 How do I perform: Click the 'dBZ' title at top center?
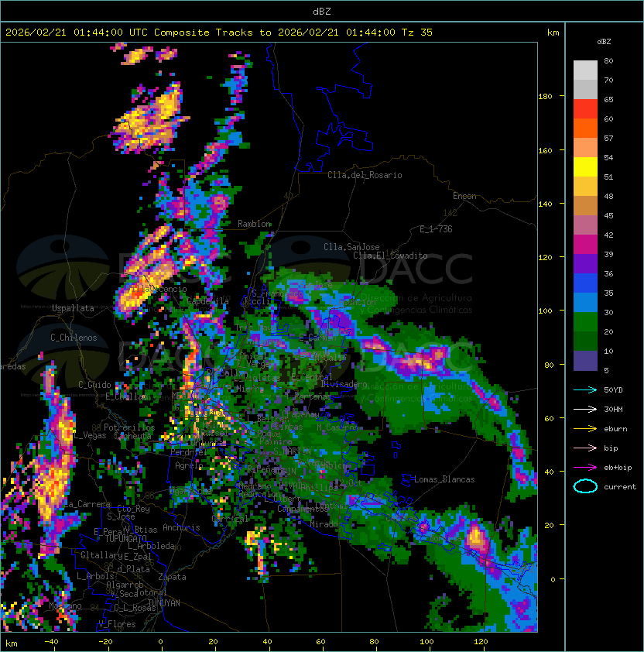(322, 11)
